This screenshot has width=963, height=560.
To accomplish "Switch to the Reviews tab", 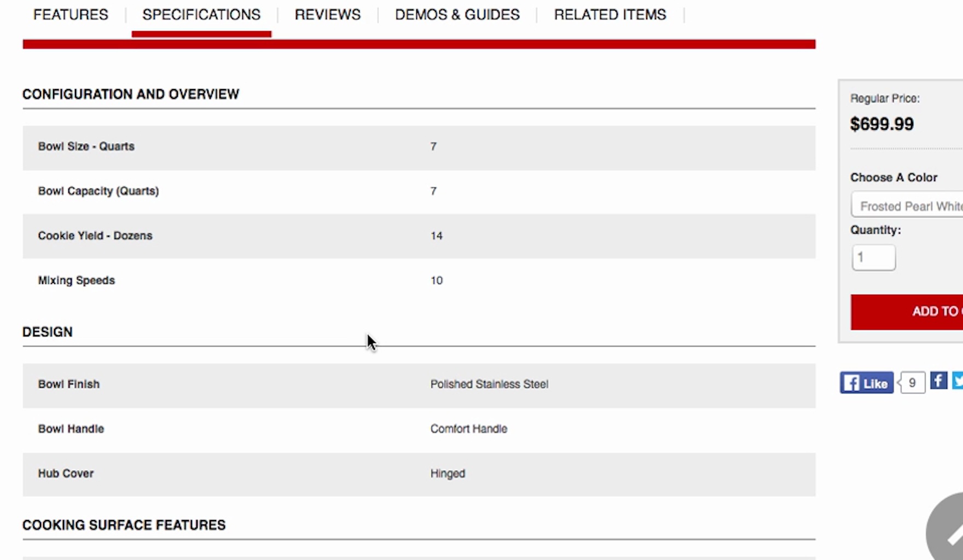I will click(327, 15).
